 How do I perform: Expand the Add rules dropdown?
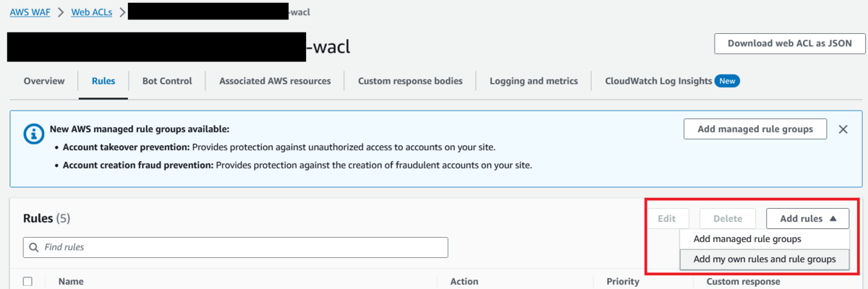(x=807, y=218)
